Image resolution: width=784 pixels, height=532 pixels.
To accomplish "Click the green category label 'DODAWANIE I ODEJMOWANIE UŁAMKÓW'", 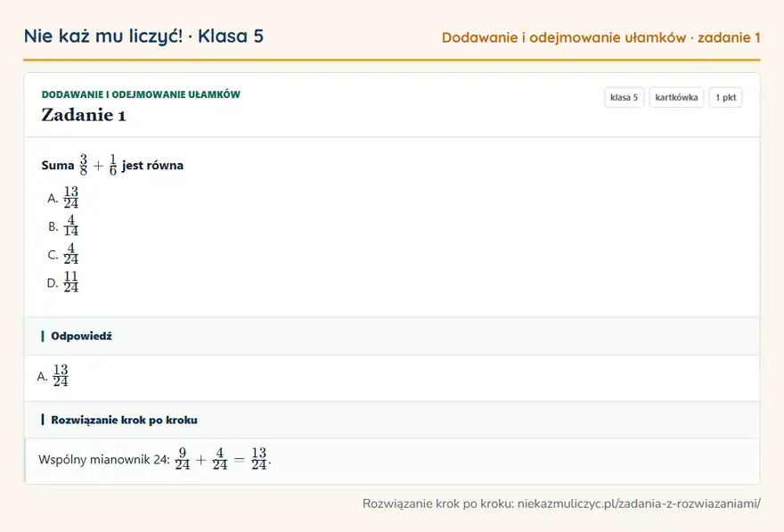I will coord(141,94).
